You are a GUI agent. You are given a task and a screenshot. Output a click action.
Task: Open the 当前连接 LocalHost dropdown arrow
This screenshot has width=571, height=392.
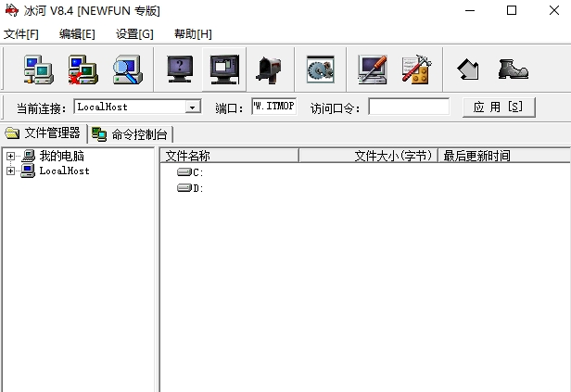click(x=192, y=107)
